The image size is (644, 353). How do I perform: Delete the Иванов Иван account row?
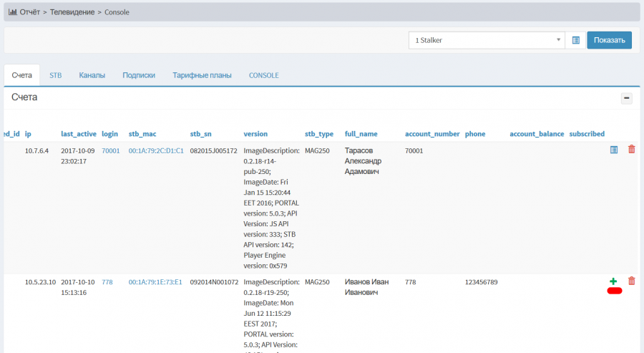pyautogui.click(x=631, y=281)
